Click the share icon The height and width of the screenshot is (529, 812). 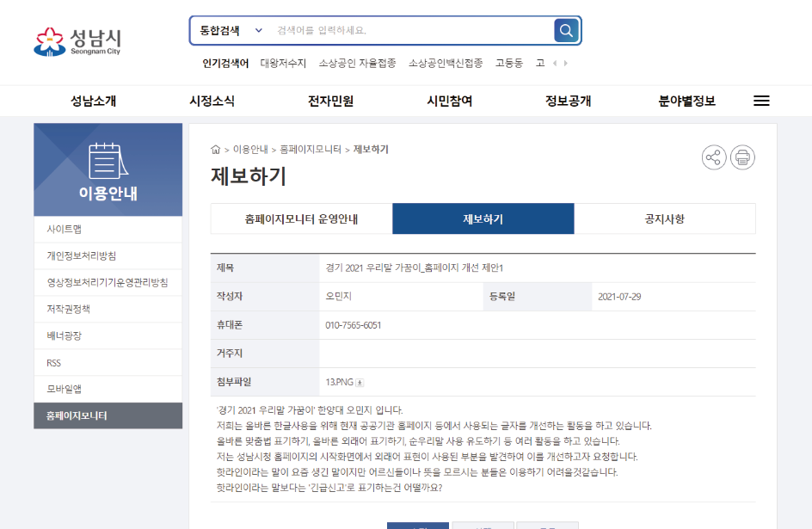[x=714, y=157]
